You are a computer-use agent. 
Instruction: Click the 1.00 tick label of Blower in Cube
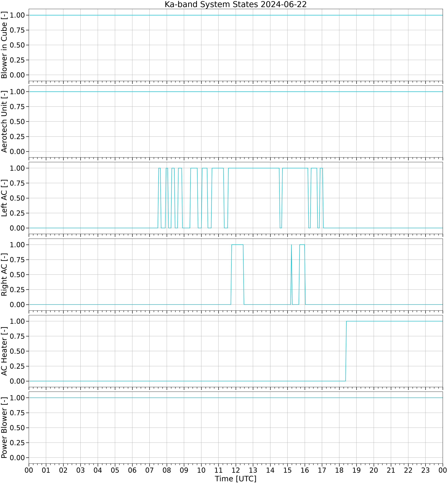pos(17,15)
